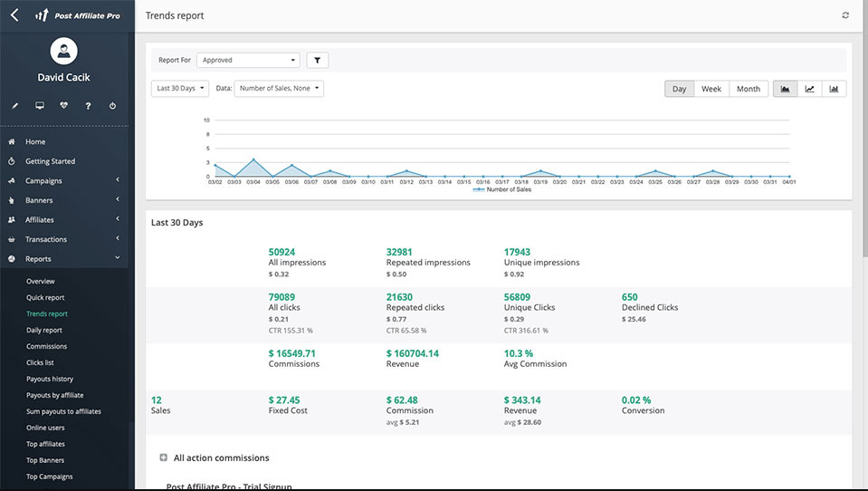868x491 pixels.
Task: Click the heartbeat icon in sidebar
Action: (x=63, y=106)
